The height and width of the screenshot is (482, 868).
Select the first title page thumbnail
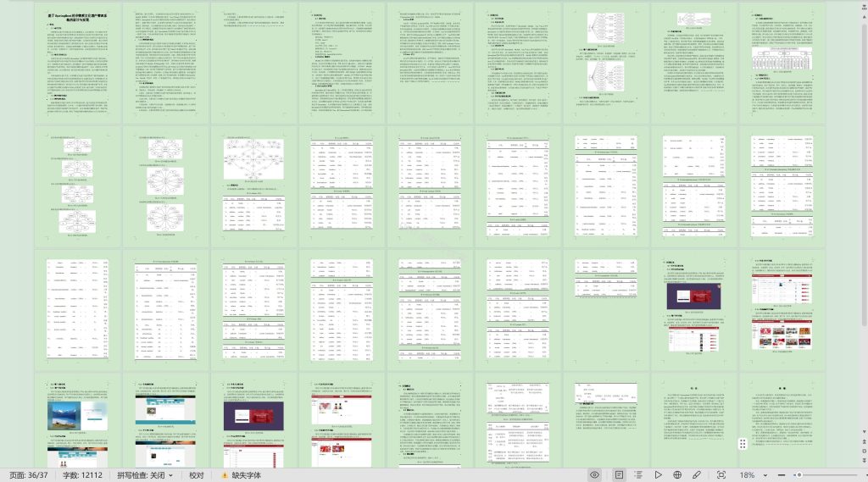(x=77, y=63)
